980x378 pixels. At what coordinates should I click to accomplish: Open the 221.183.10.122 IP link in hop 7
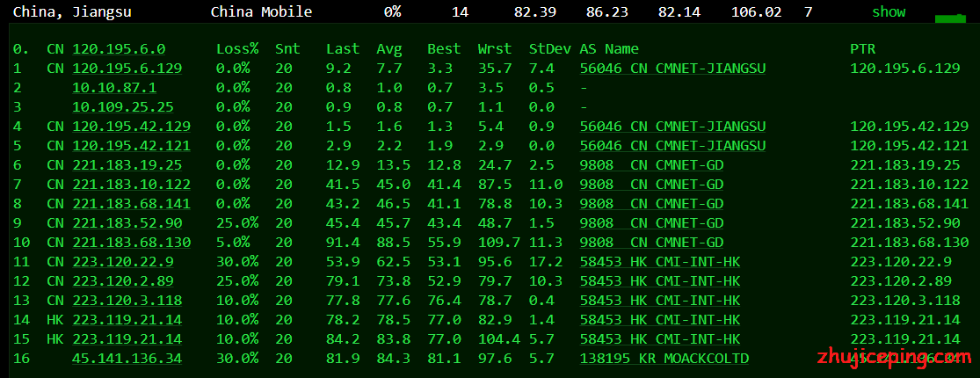point(131,185)
